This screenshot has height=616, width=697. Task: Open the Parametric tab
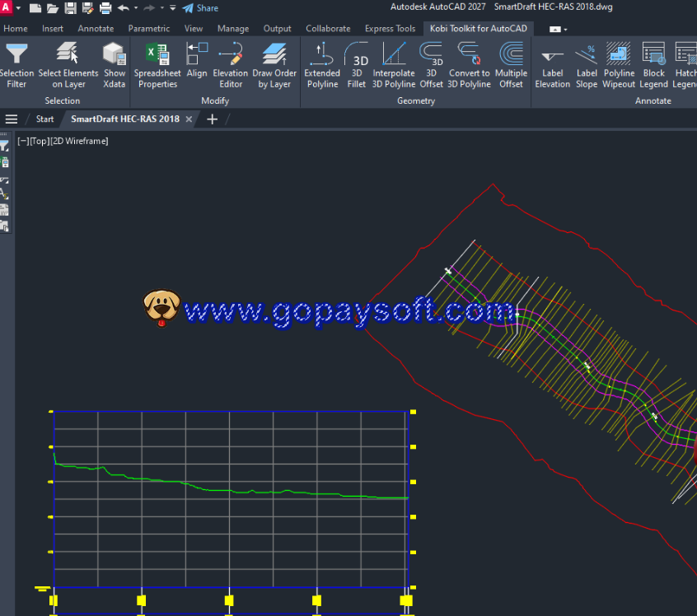pos(149,29)
